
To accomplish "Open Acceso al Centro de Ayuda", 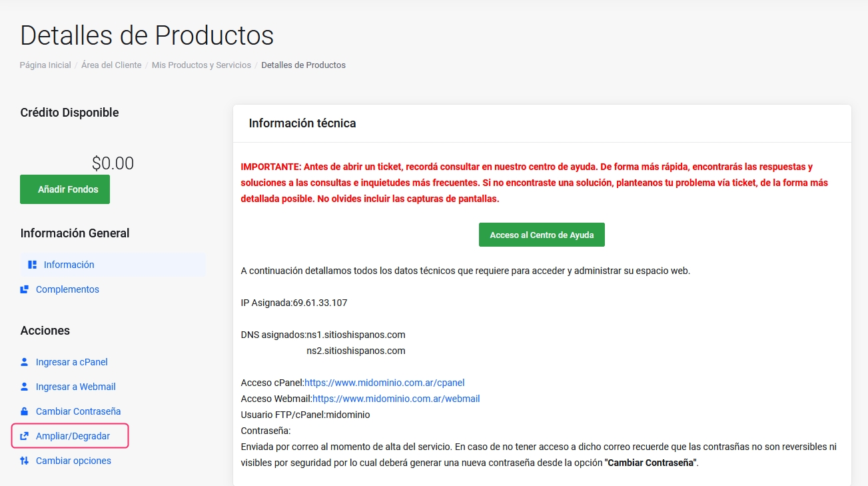I will click(x=541, y=235).
